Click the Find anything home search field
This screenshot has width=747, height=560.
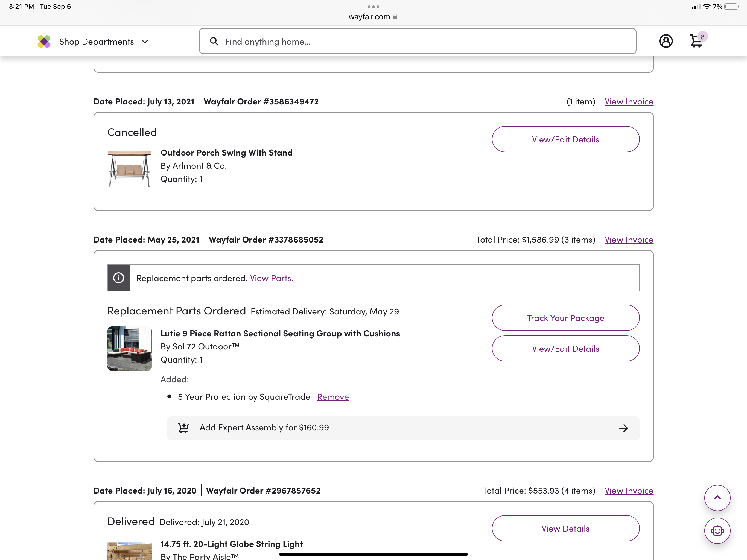(422, 41)
